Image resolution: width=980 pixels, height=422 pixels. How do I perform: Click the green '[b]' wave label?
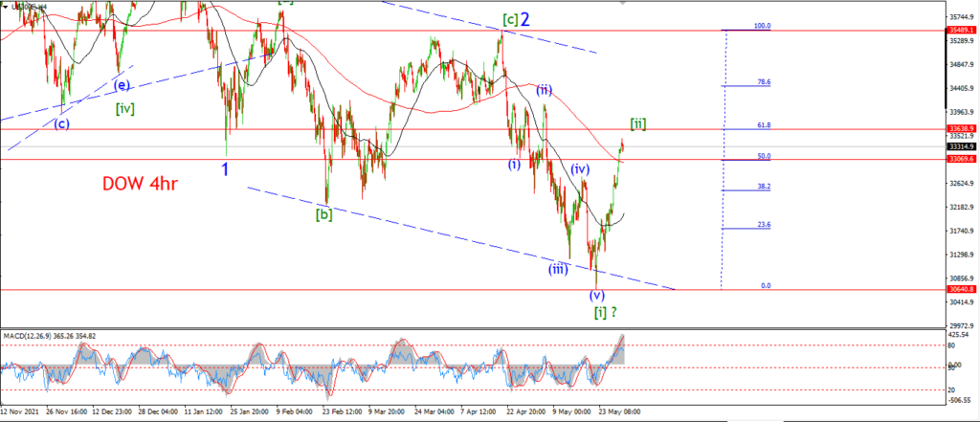[x=323, y=214]
